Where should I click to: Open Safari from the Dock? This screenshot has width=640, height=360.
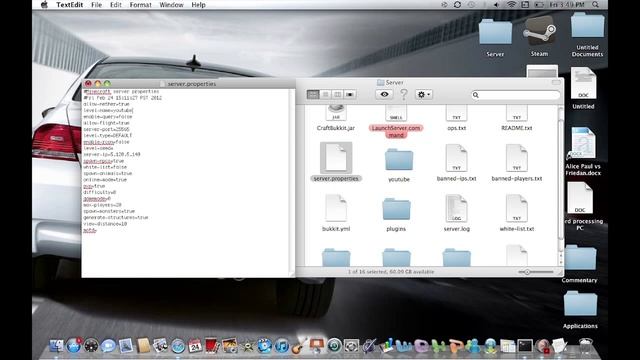click(x=178, y=346)
